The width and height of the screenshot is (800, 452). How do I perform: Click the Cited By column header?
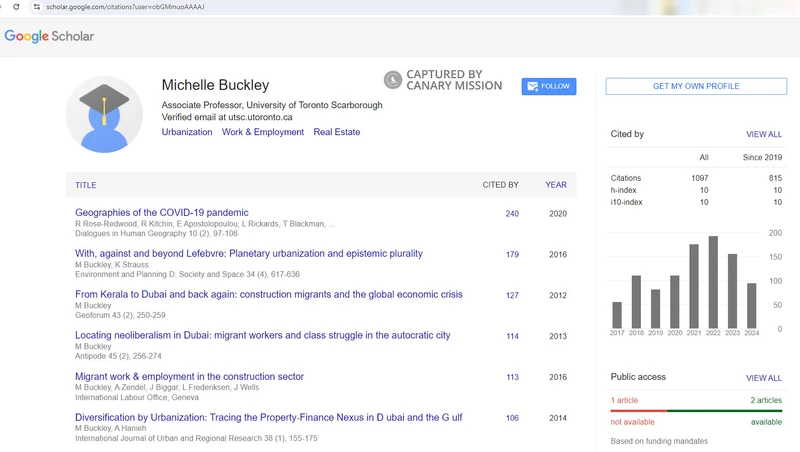pos(501,185)
